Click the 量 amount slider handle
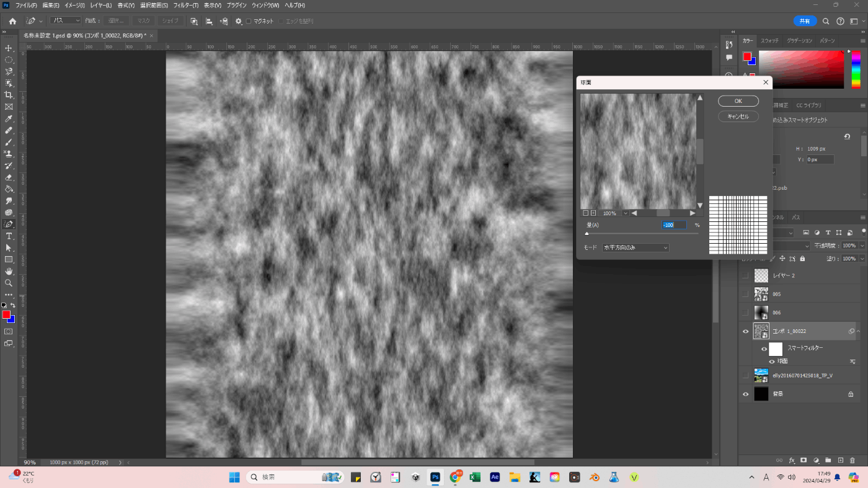The image size is (868, 488). pyautogui.click(x=587, y=234)
